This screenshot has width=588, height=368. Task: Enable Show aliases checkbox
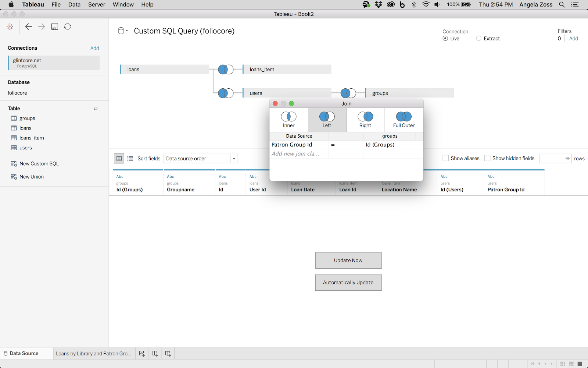[446, 158]
